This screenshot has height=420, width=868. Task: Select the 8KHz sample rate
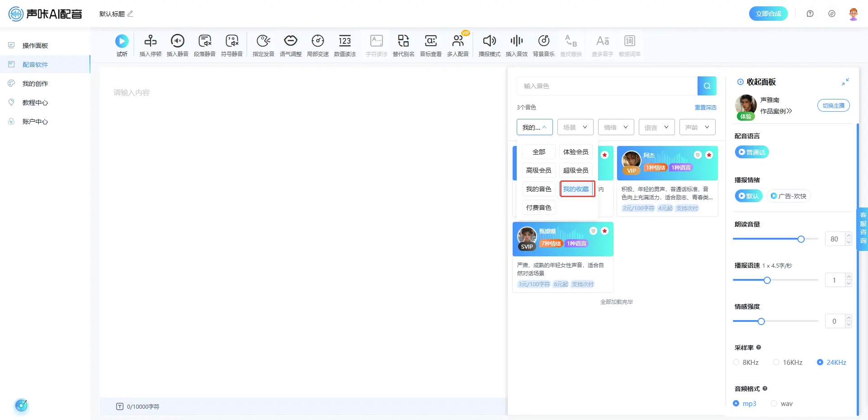point(736,363)
